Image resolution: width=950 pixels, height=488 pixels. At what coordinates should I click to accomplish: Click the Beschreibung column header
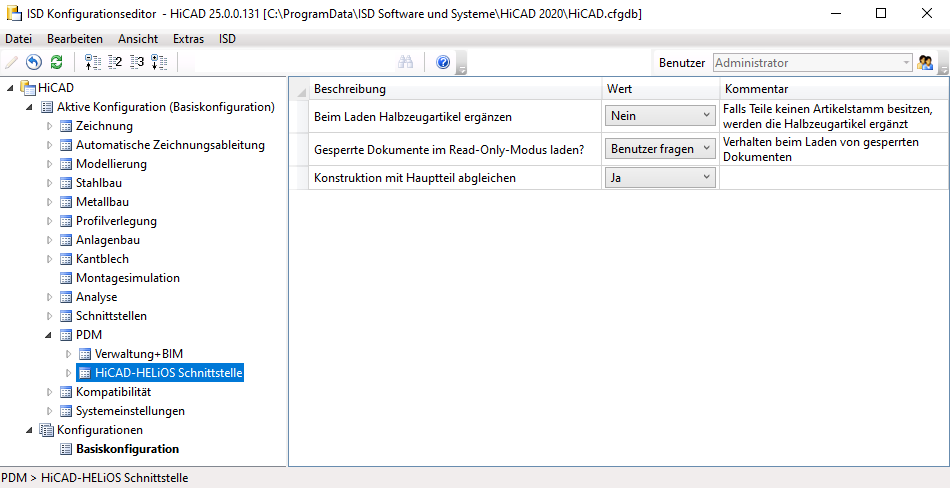[x=455, y=89]
